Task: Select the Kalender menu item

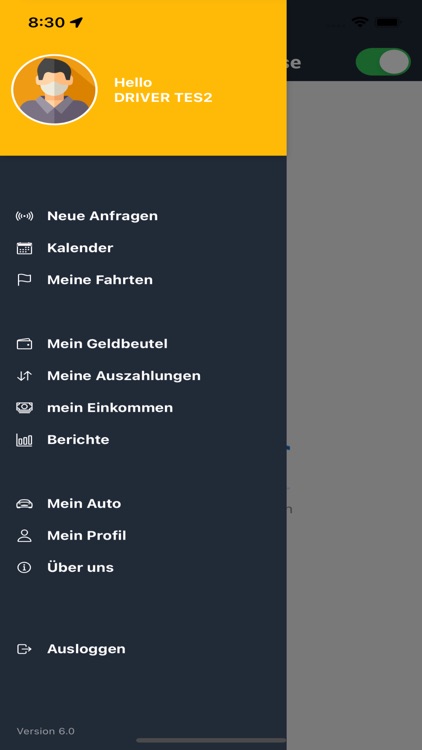Action: (80, 248)
